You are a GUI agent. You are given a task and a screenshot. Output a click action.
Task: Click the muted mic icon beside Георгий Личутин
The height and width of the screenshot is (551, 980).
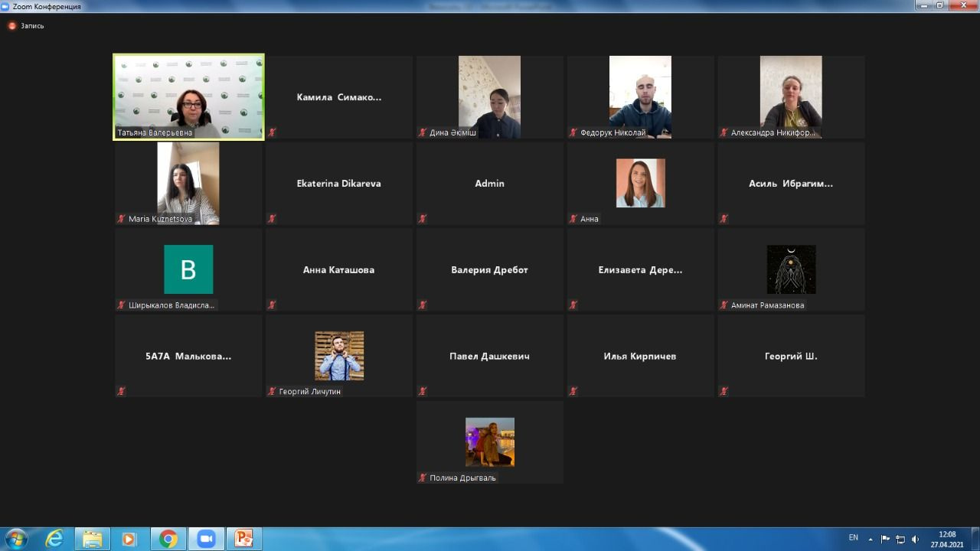coord(272,391)
